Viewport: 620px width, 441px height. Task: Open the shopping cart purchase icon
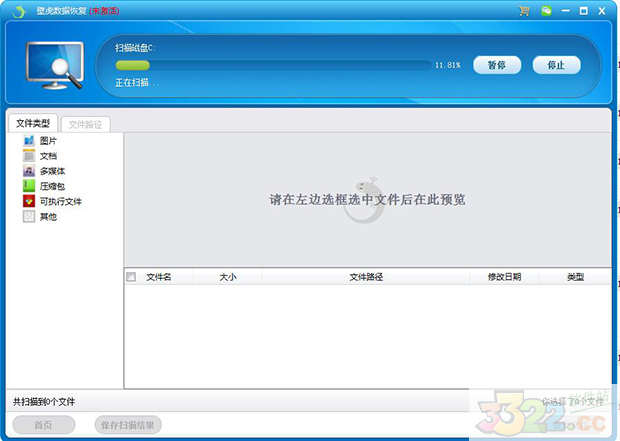click(x=524, y=11)
